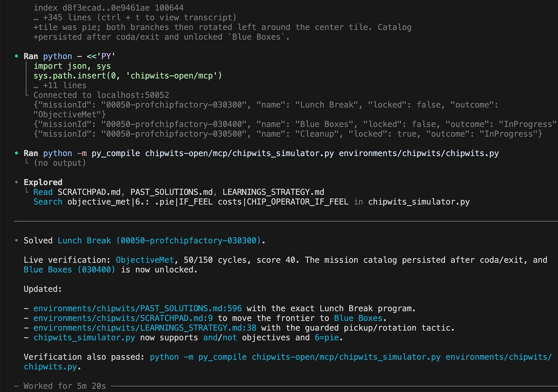Screen dimensions: 558x392
Task: Click 'index d8f3ecad..0e9461ae 100644' diff line
Action: pos(108,8)
